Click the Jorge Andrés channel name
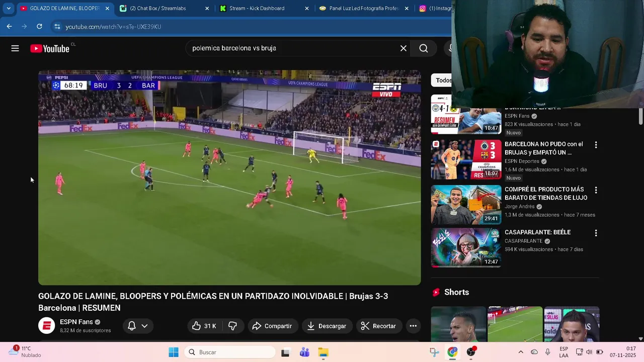This screenshot has width=644, height=362. click(519, 207)
